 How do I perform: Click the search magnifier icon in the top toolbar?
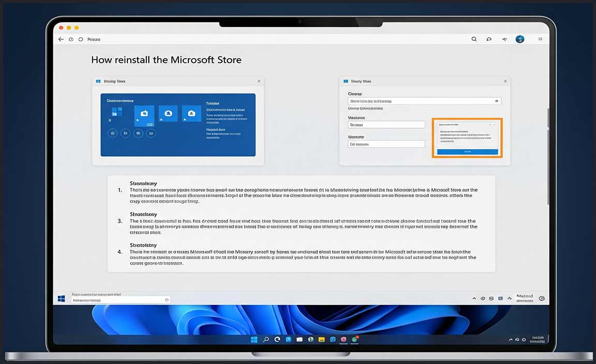474,39
